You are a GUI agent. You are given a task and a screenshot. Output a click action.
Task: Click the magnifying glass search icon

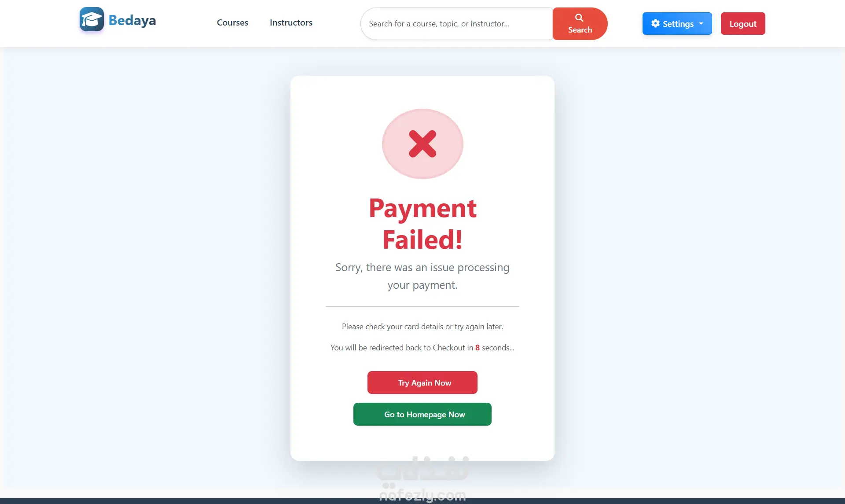click(x=579, y=18)
